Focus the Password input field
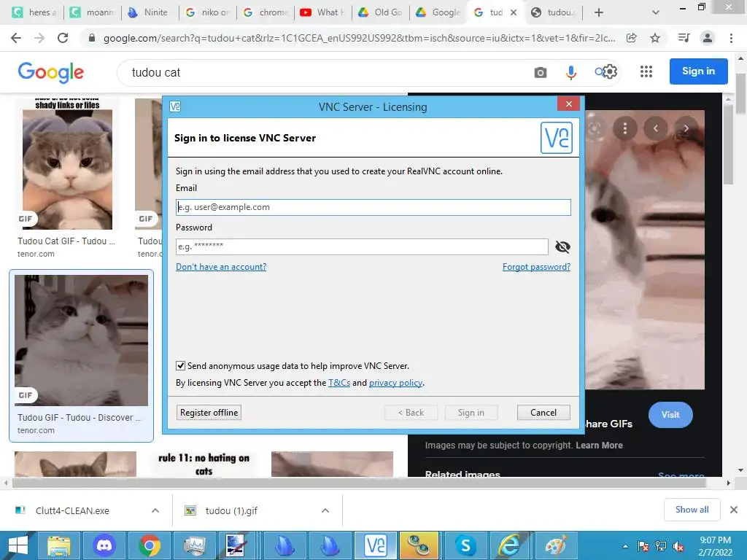Image resolution: width=747 pixels, height=560 pixels. (362, 246)
